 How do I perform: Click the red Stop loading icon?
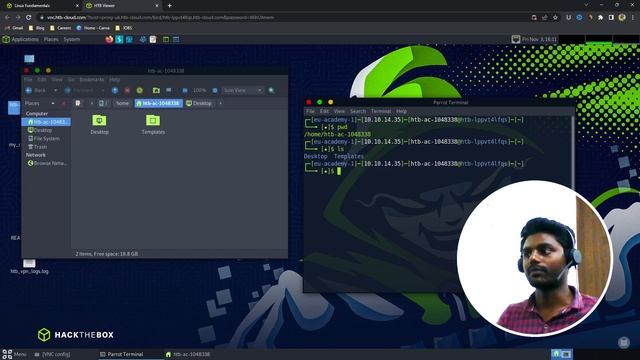point(127,90)
